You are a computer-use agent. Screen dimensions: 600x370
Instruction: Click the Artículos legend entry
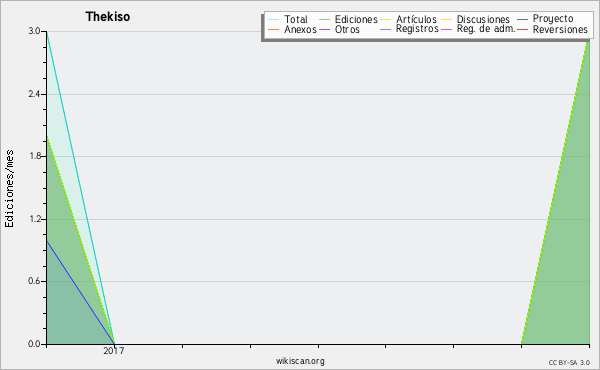tap(408, 19)
